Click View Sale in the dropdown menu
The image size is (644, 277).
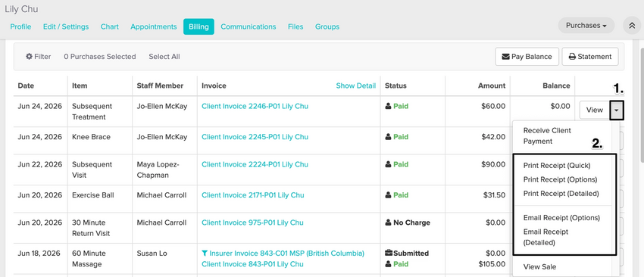tap(539, 266)
